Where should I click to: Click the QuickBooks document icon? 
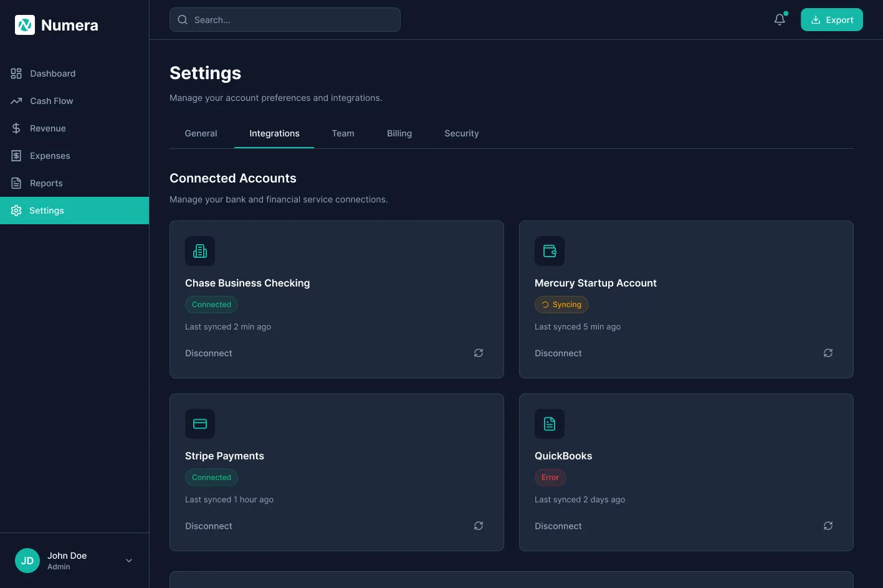(550, 424)
